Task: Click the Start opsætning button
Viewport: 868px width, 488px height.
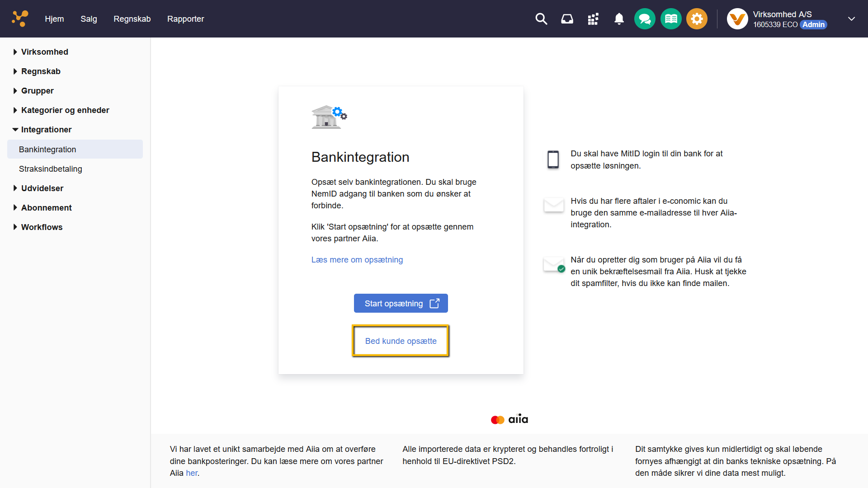Action: point(401,303)
